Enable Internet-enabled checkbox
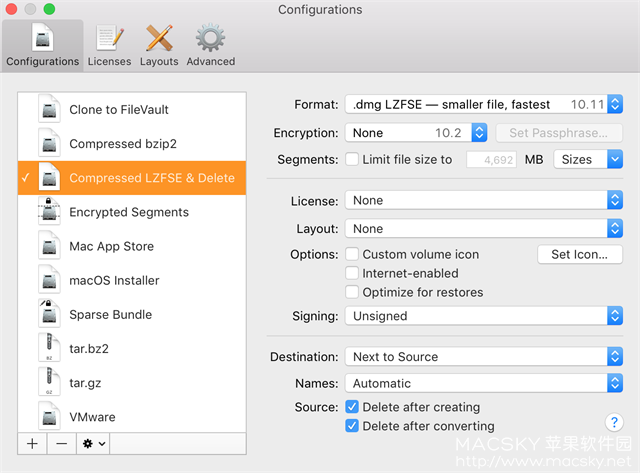 pyautogui.click(x=352, y=273)
